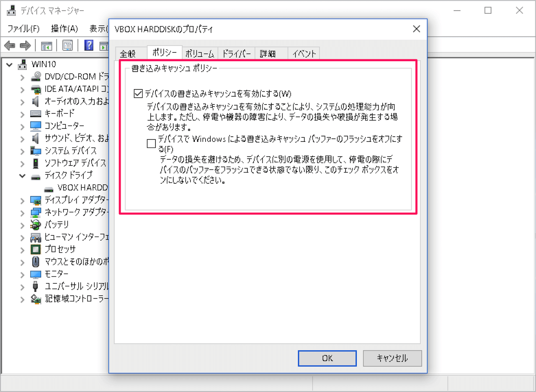This screenshot has width=536, height=392.
Task: Click the battery (バッテリ) category icon
Action: [36, 225]
